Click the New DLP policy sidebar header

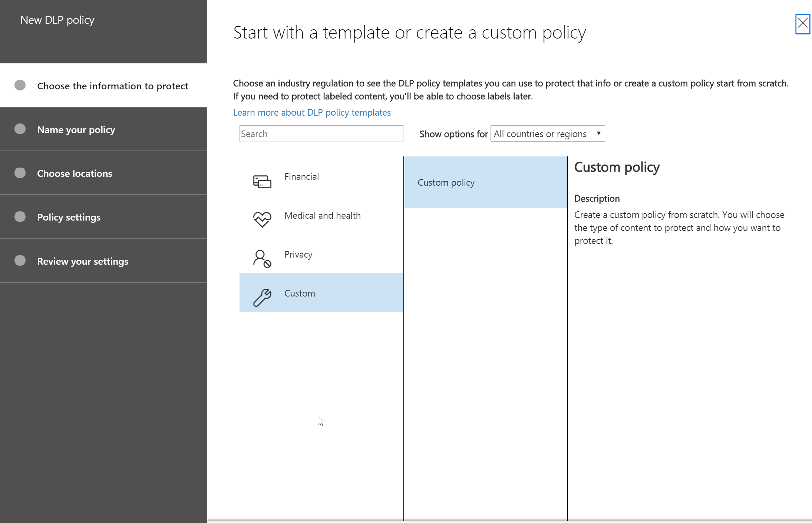57,20
